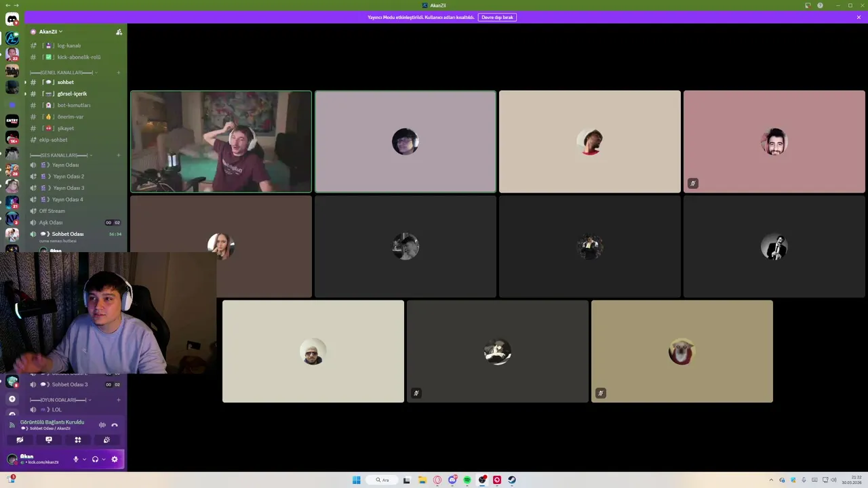Open the ekip-sohbet channel
Image resolution: width=868 pixels, height=488 pixels.
click(75, 140)
